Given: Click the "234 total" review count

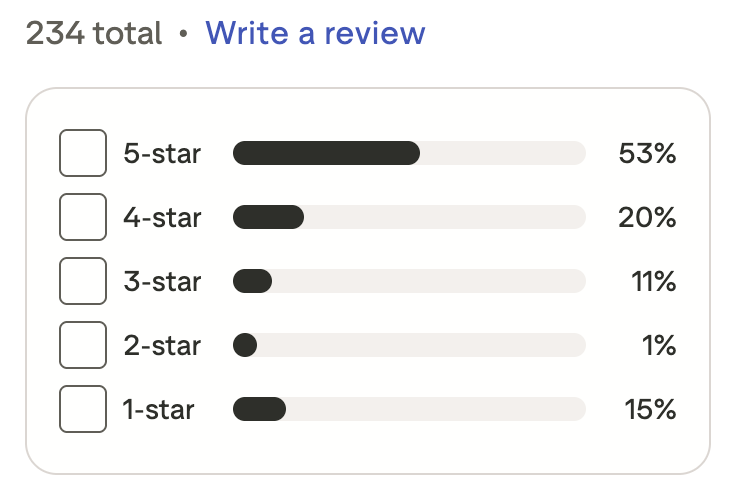Looking at the screenshot, I should 93,33.
